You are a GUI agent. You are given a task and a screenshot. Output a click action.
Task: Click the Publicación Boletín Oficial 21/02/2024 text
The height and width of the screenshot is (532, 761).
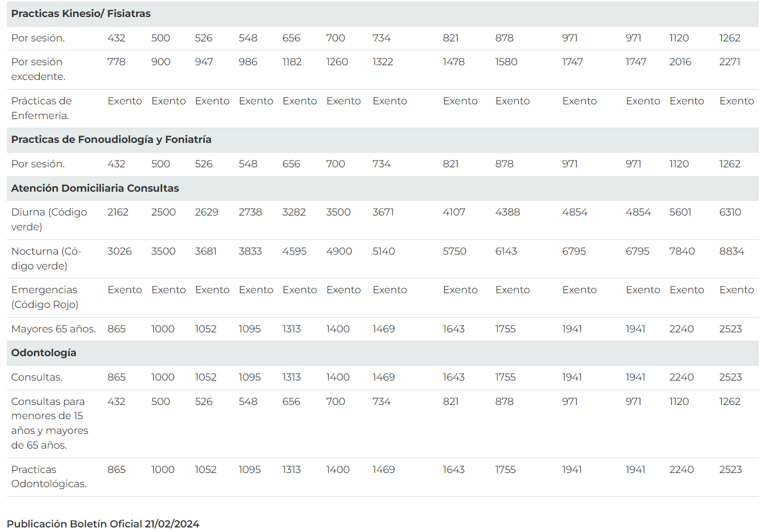pos(103,524)
